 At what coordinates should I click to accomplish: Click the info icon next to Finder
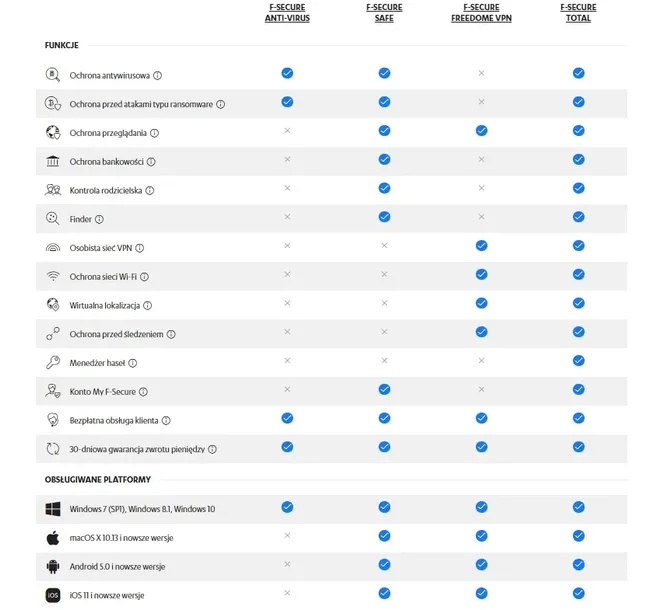tap(99, 219)
